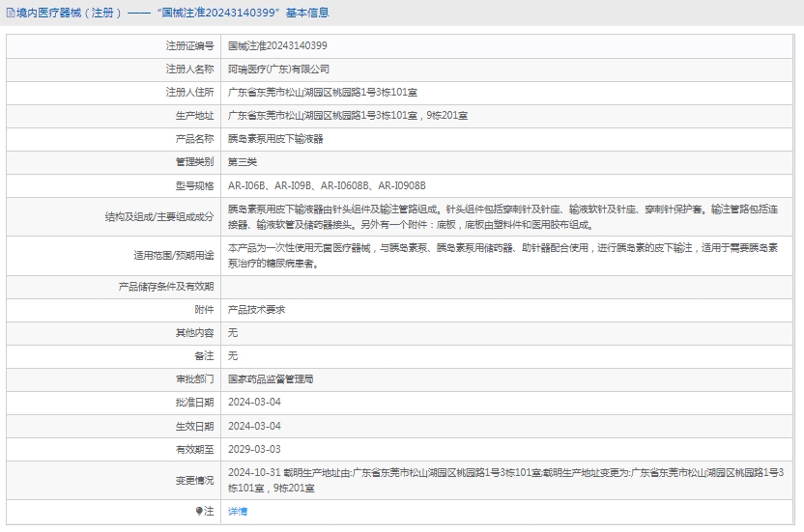Click the marker icon beside 注 label
This screenshot has height=532, width=804.
click(x=200, y=511)
